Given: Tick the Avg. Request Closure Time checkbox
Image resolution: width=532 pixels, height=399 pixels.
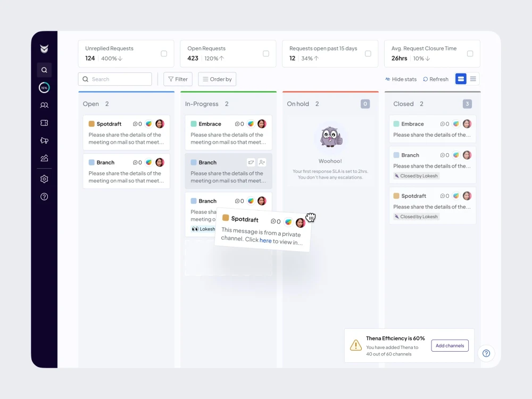Looking at the screenshot, I should pyautogui.click(x=470, y=54).
